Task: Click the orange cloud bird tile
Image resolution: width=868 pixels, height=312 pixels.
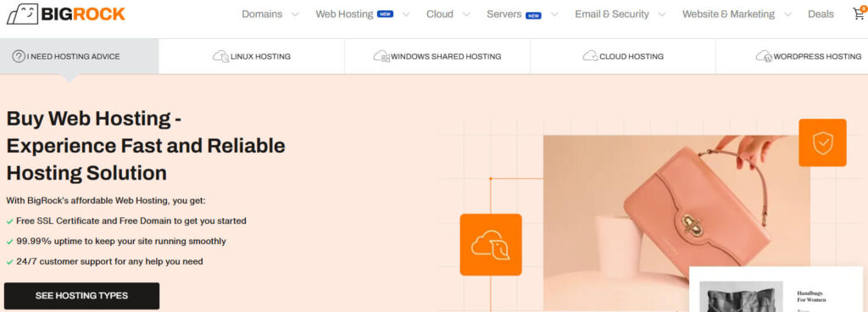Action: (491, 244)
